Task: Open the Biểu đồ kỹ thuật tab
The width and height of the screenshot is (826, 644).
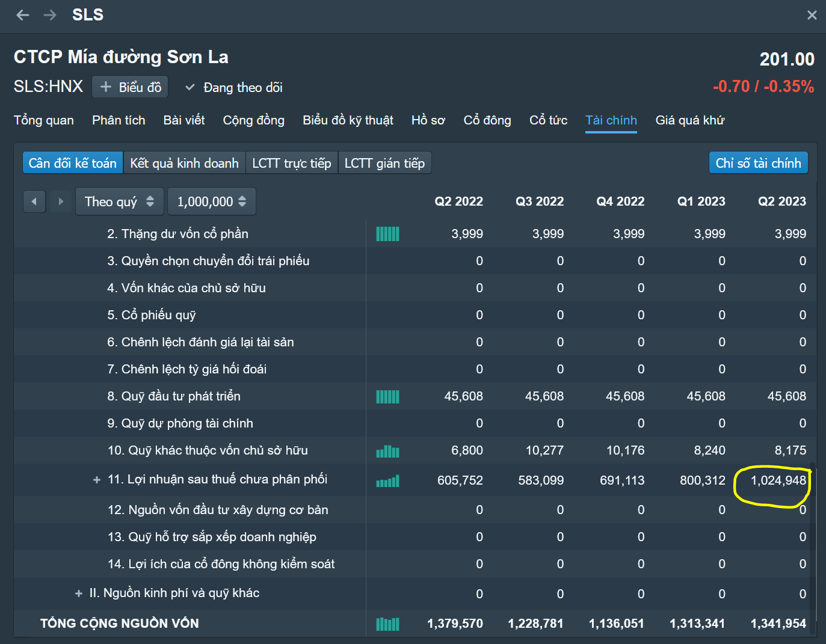Action: [348, 120]
